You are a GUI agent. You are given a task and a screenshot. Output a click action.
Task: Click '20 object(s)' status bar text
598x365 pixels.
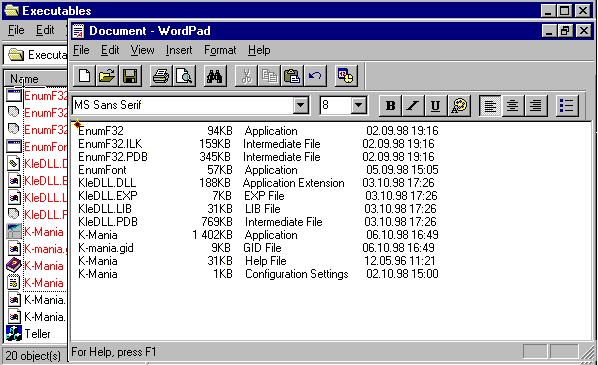point(33,355)
